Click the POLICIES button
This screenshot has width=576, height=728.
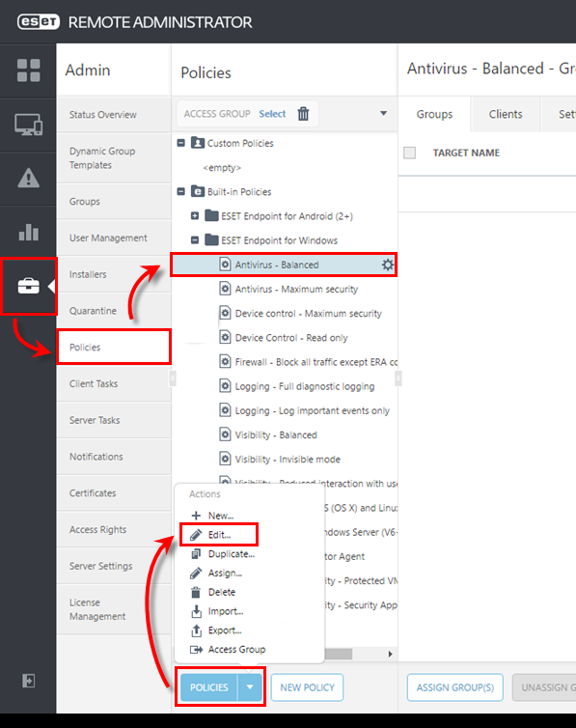pos(208,687)
